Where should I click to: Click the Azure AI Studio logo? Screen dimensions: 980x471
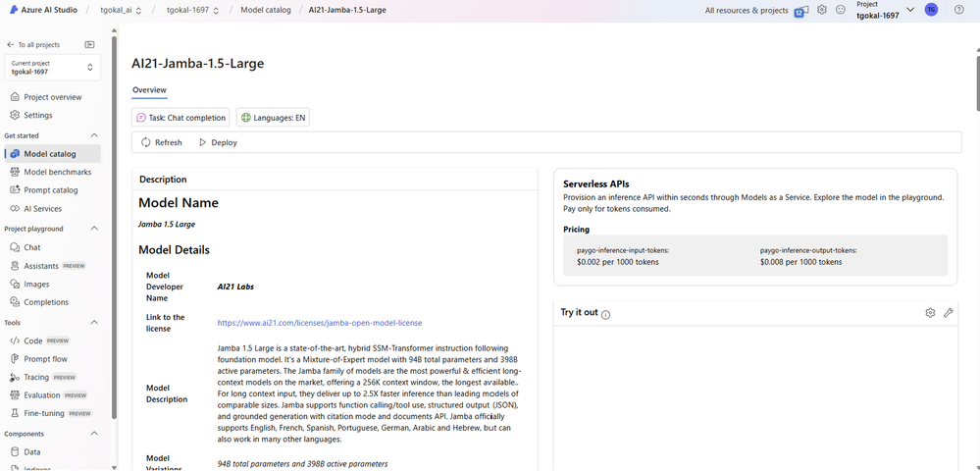pyautogui.click(x=13, y=10)
